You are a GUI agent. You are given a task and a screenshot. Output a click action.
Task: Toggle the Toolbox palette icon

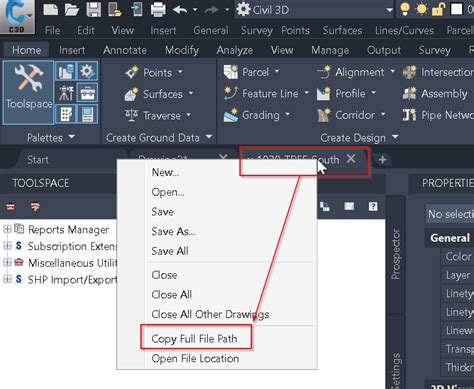[x=87, y=93]
